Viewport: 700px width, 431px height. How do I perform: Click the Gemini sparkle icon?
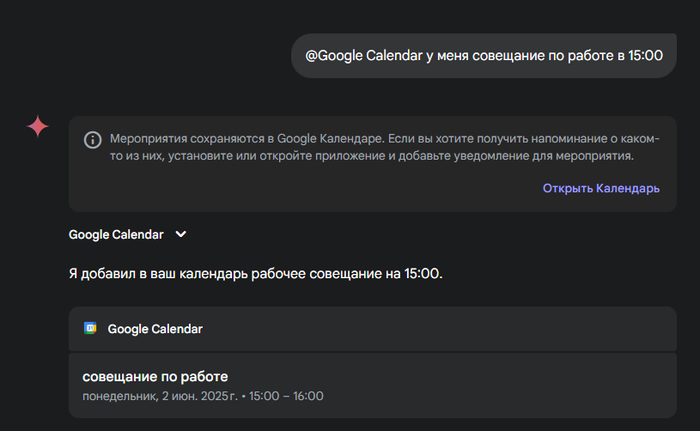pos(37,126)
